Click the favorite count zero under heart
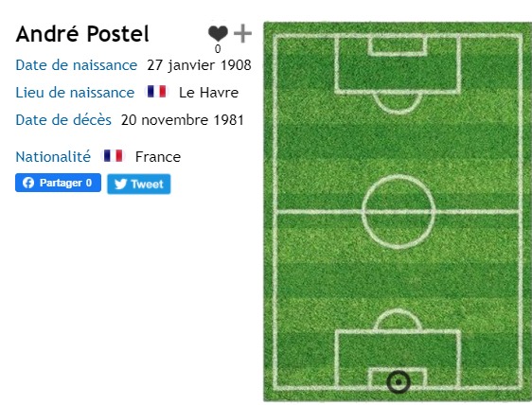Screen dimensions: 532x405 218,49
